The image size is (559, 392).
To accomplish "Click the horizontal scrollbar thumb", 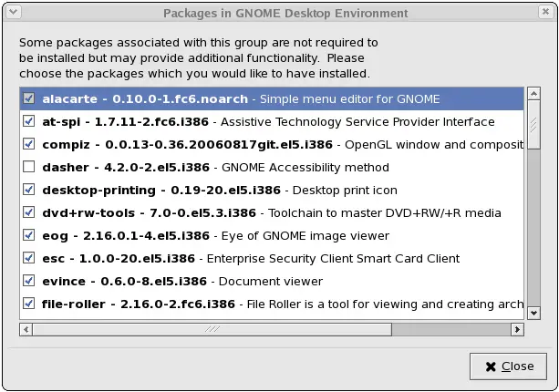I will click(212, 328).
